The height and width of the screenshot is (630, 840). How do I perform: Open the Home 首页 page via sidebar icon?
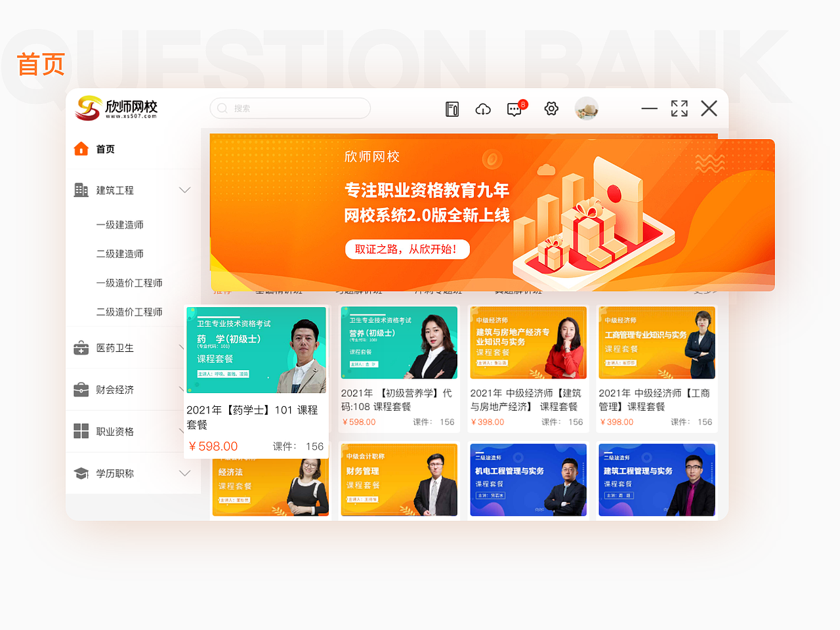(x=81, y=148)
